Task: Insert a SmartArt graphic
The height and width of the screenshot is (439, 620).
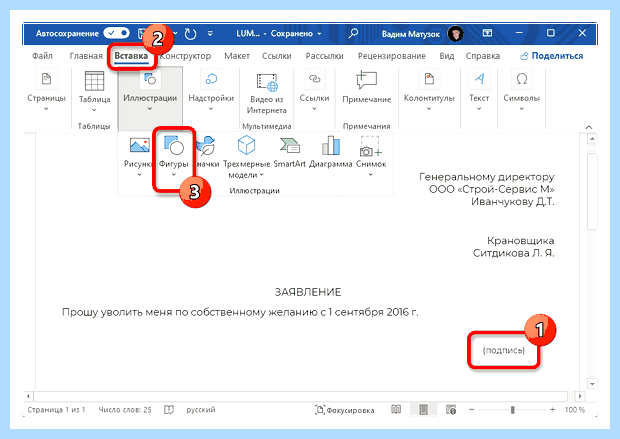Action: tap(289, 152)
